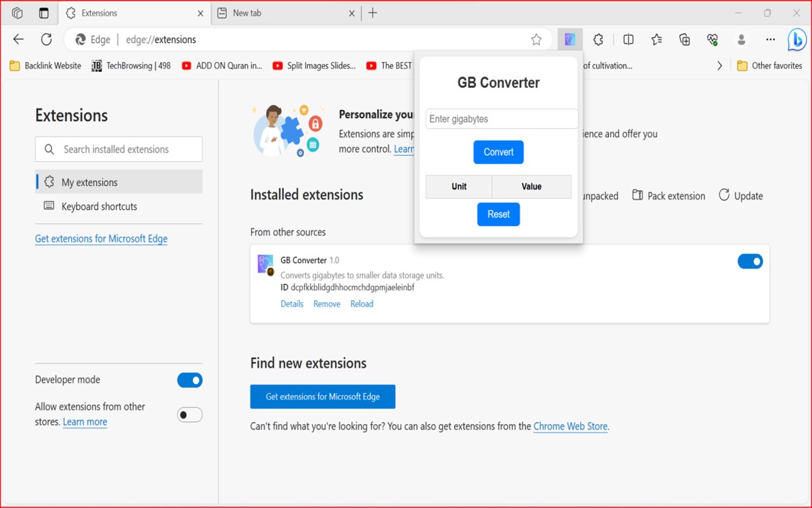812x508 pixels.
Task: Add this page to favorites with the star icon
Action: click(x=536, y=39)
